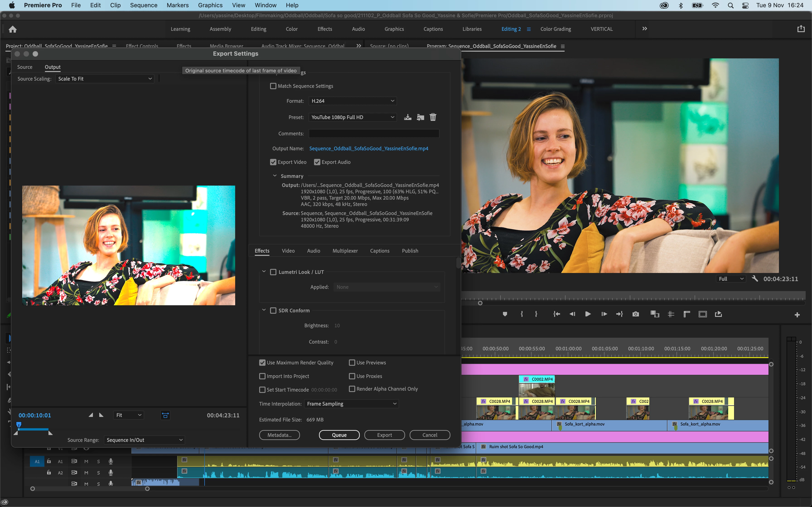Click the Home icon
This screenshot has height=507, width=812.
[x=13, y=29]
